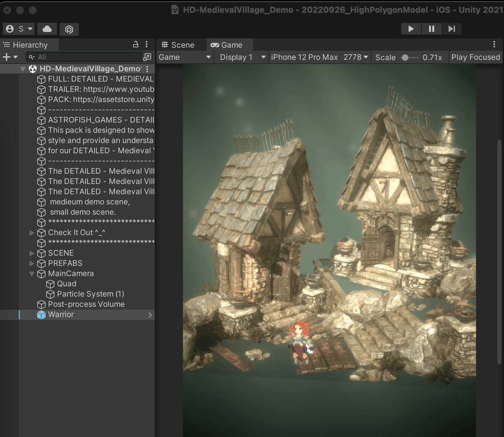Open Unity cloud services icon

47,29
